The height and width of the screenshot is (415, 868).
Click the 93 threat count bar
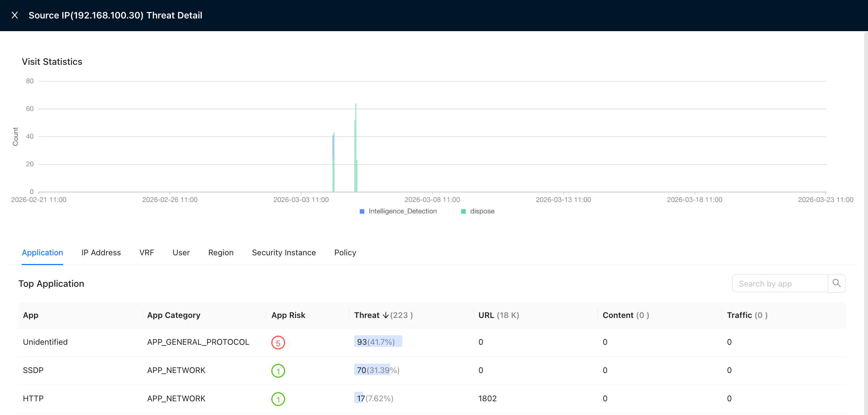pos(378,341)
